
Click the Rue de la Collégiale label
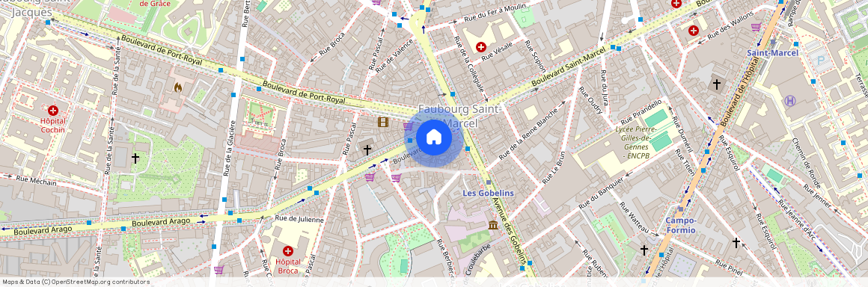469,65
